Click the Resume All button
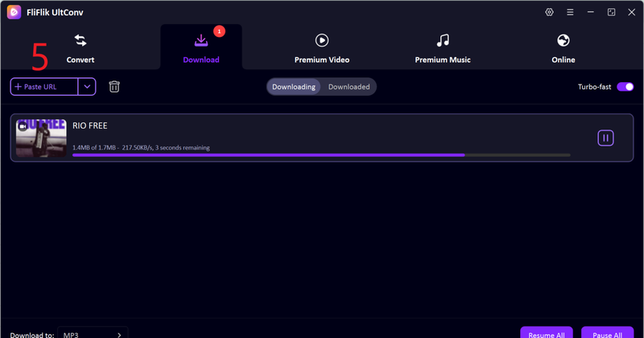644x338 pixels. tap(547, 333)
